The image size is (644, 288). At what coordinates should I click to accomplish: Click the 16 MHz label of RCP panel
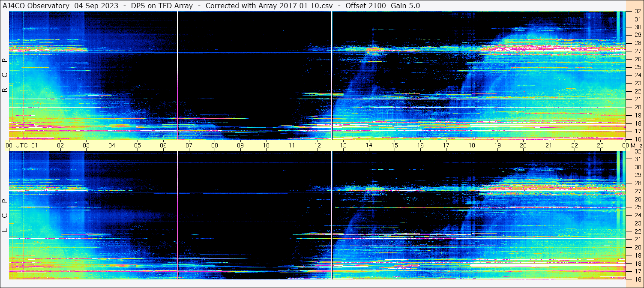638,139
